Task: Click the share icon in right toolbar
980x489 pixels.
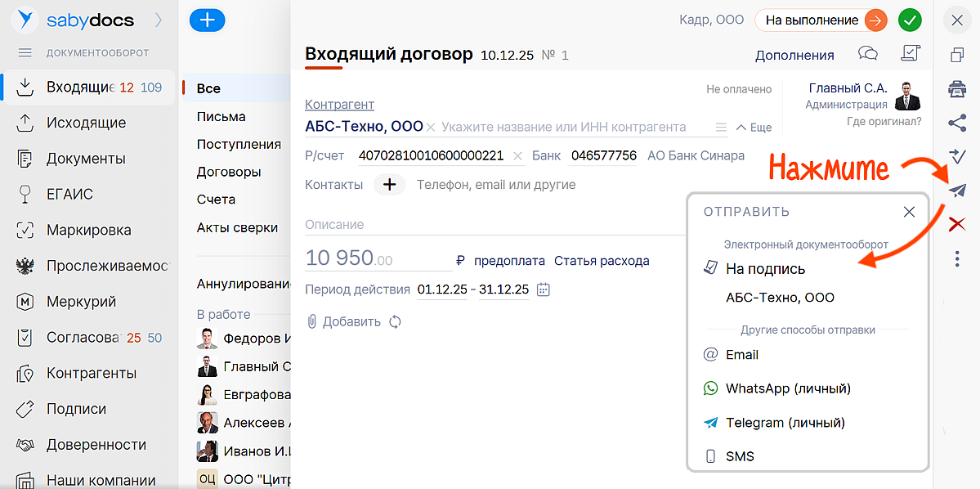Action: [957, 123]
